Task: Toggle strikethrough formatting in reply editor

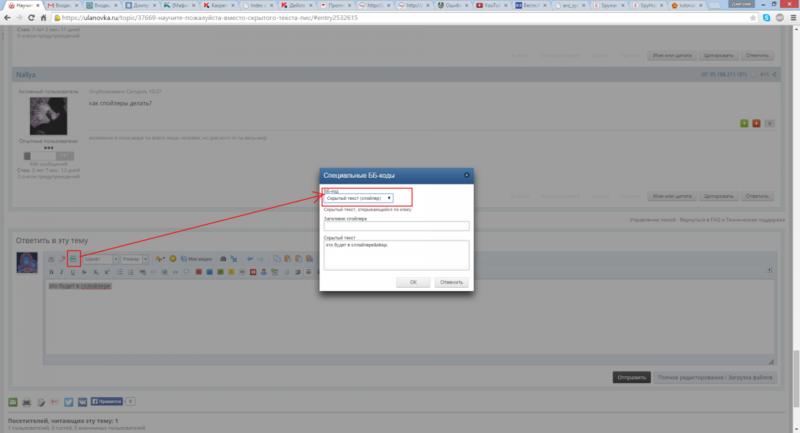Action: coord(84,272)
